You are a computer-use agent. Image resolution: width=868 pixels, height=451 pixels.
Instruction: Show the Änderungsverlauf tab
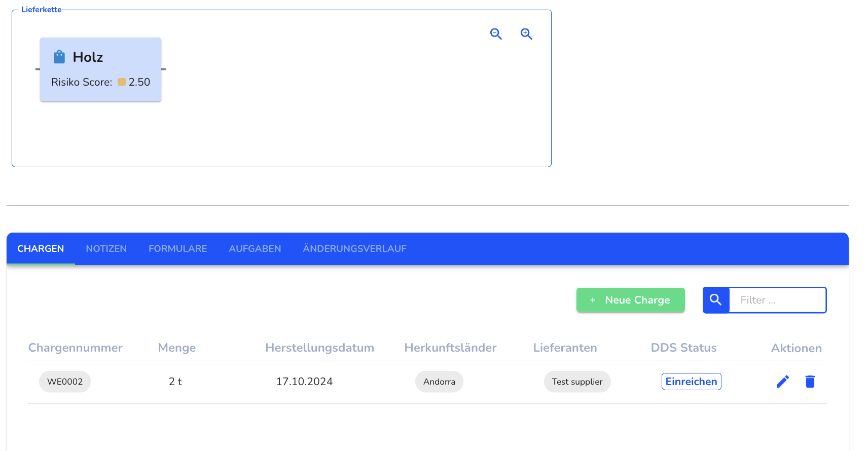(355, 249)
